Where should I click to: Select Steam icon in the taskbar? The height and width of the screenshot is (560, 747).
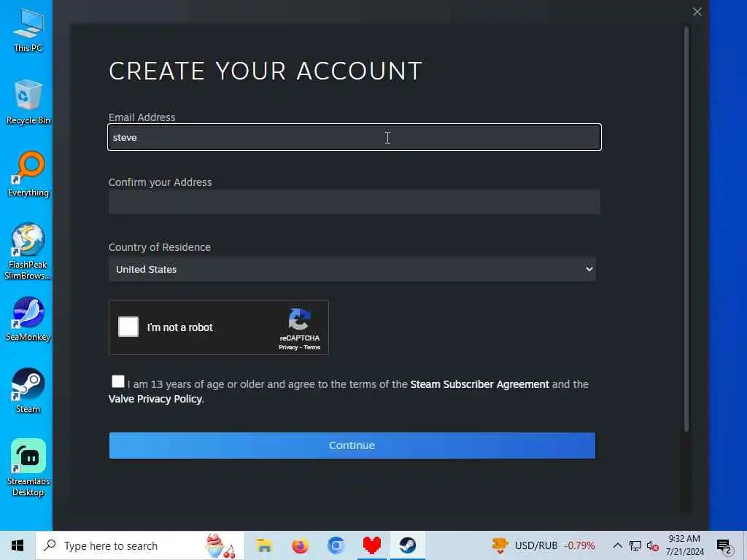click(408, 545)
